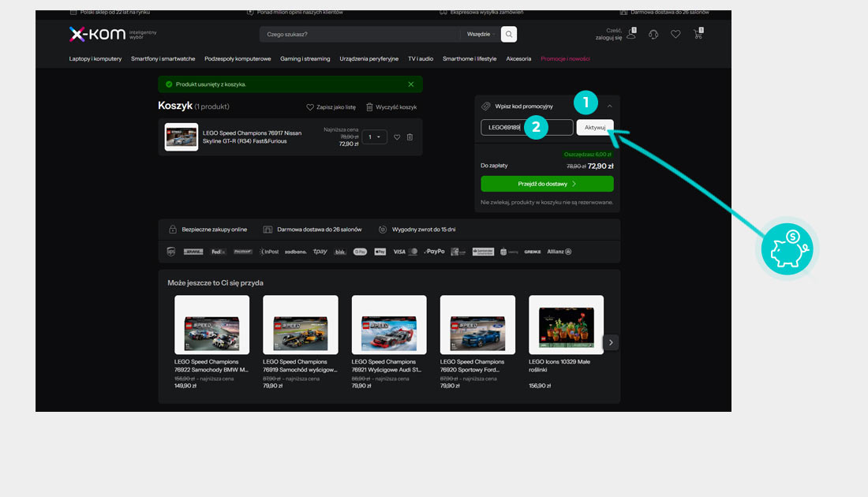The height and width of the screenshot is (497, 868).
Task: Open the quantity dropdown for the LEGO set
Action: pos(375,137)
